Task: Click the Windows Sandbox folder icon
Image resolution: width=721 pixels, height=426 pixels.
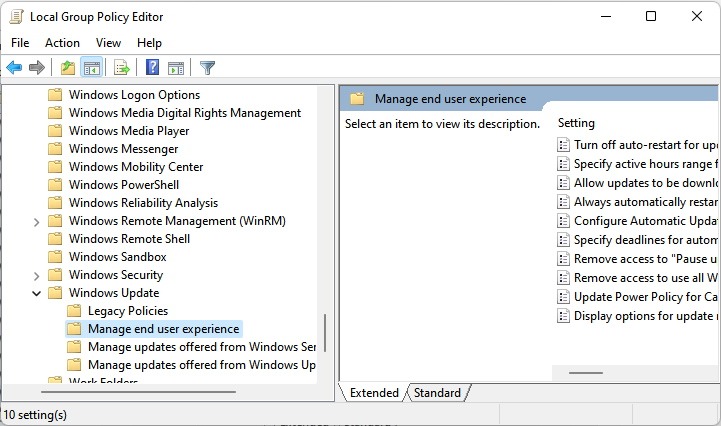Action: (x=55, y=256)
